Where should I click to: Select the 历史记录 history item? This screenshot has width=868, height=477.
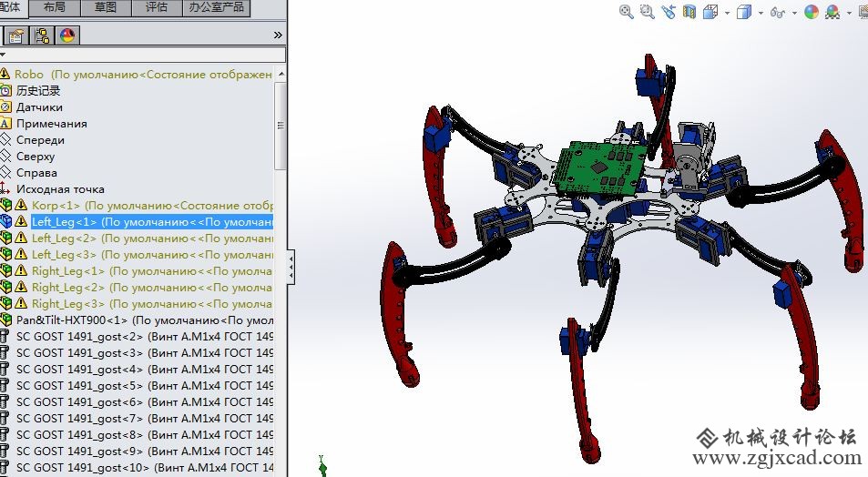(x=37, y=91)
